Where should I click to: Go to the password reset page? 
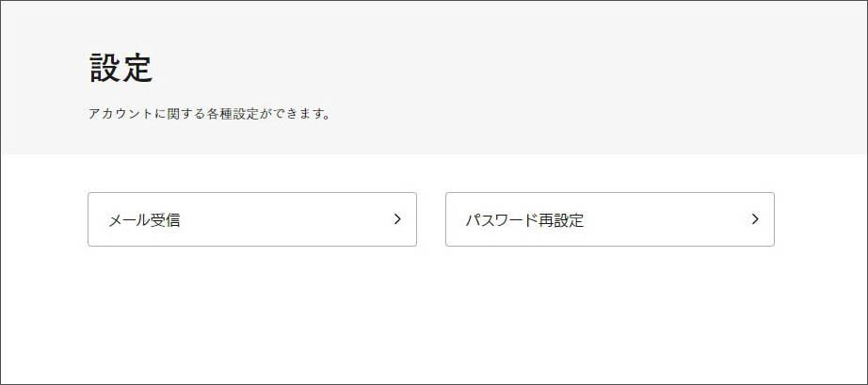click(609, 219)
